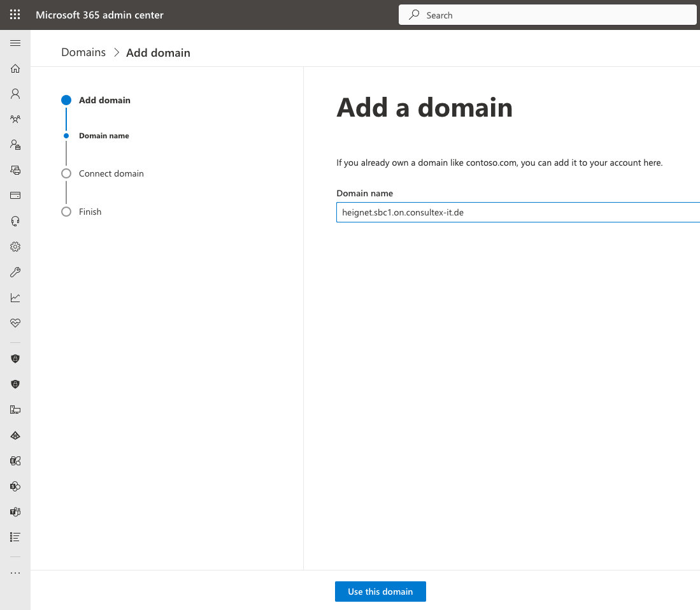Viewport: 700px width, 610px height.
Task: Collapse the navigation menu with hamburger icon
Action: tap(15, 43)
